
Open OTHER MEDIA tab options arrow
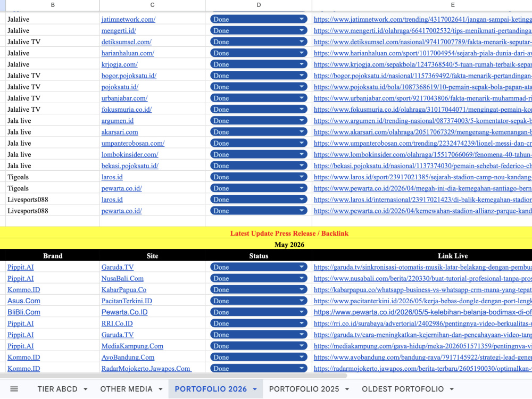coord(161,389)
